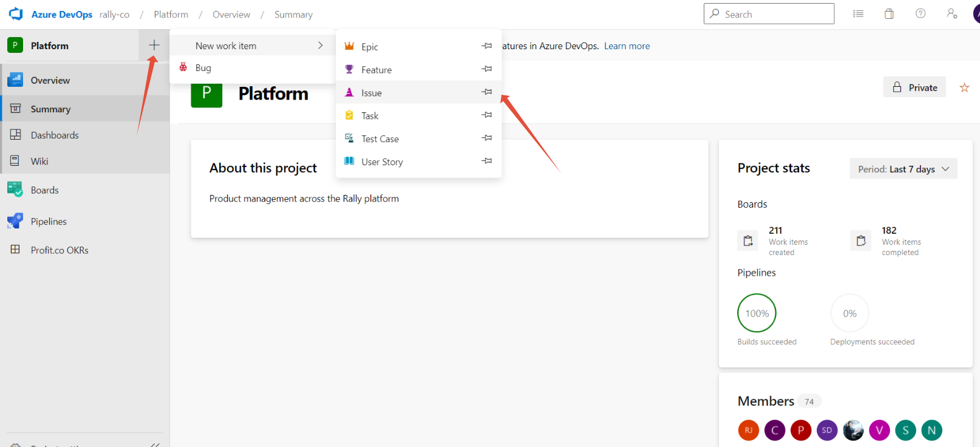980x447 pixels.
Task: Click the Dashboards grid icon
Action: point(16,135)
